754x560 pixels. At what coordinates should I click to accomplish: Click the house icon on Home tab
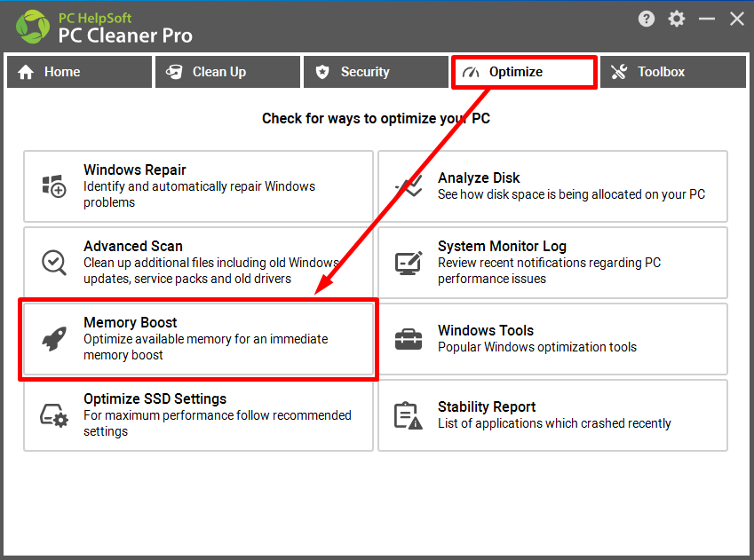[x=26, y=72]
